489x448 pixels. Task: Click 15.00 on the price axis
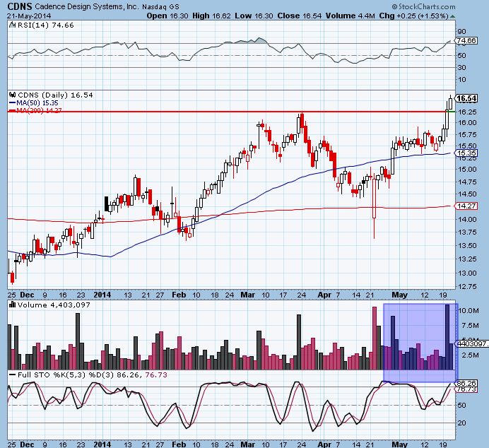tap(467, 170)
